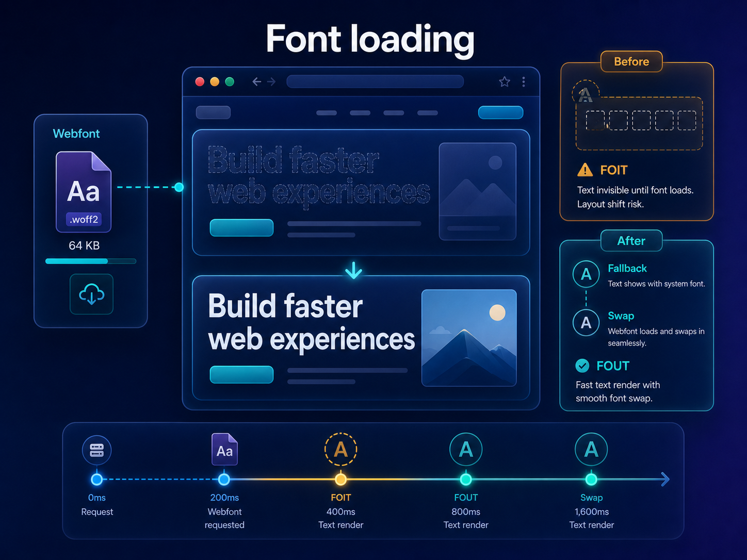
Task: Open the browser three-dot menu
Action: (x=524, y=81)
